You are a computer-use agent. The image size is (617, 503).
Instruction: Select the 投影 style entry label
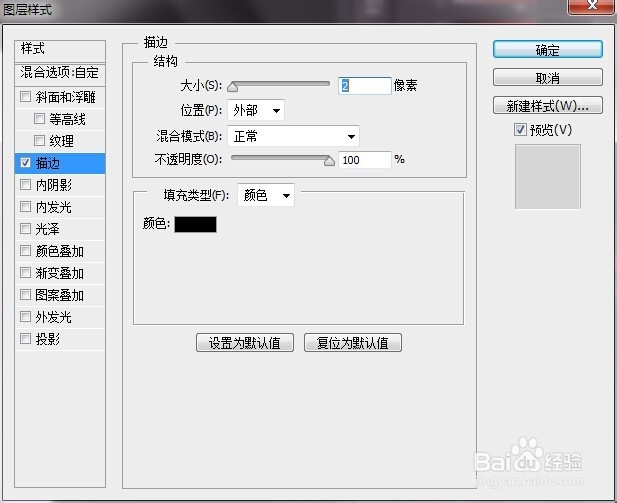[48, 339]
